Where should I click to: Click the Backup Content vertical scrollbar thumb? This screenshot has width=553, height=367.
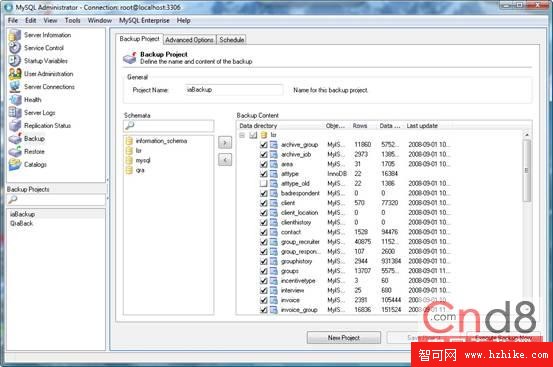click(527, 171)
